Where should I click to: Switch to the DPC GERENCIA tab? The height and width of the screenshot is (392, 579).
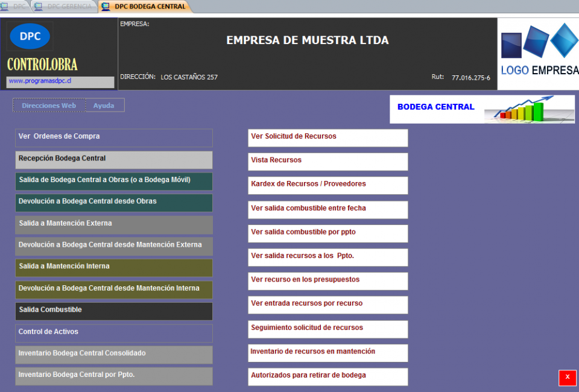pos(65,7)
